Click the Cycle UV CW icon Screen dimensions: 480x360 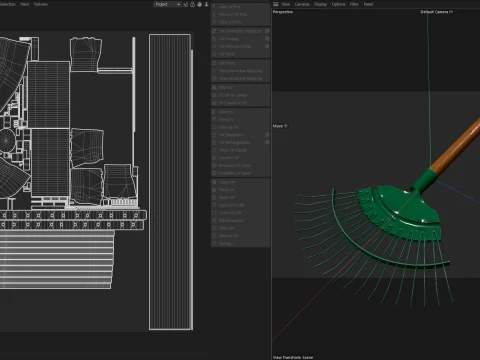[214, 213]
